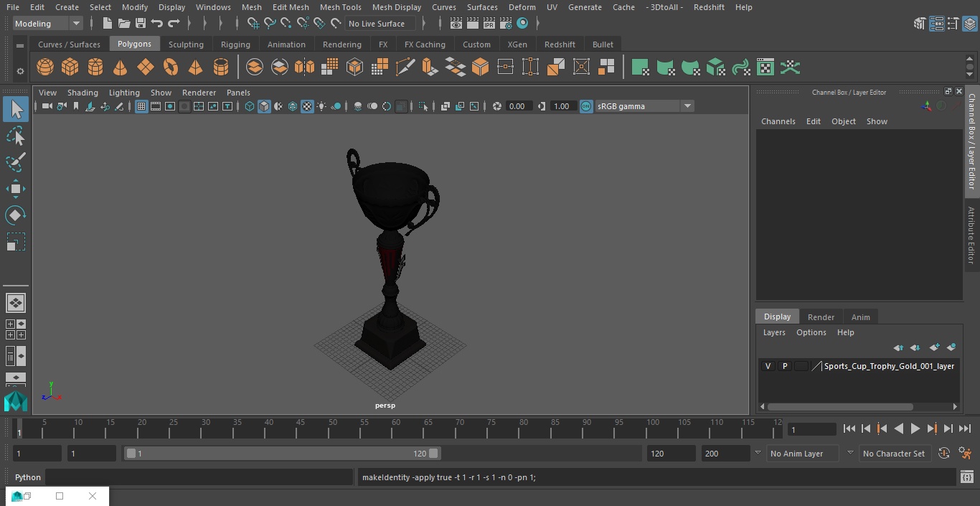This screenshot has height=506, width=980.
Task: Click the IPR render icon
Action: (489, 24)
